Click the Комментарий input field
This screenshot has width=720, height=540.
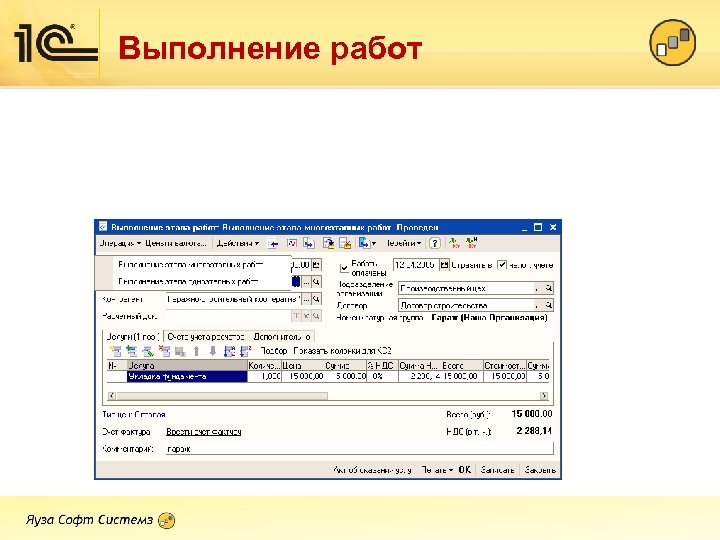coord(360,449)
